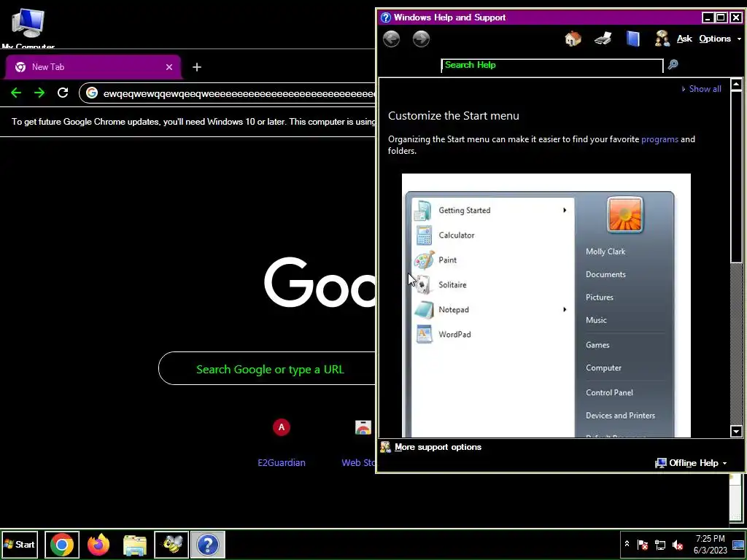
Task: Launch Firefox from taskbar
Action: tap(98, 544)
